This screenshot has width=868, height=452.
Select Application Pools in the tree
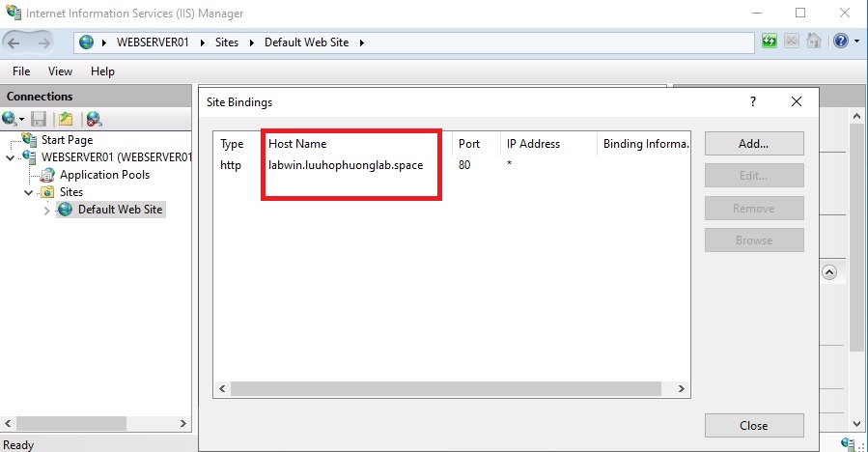104,175
